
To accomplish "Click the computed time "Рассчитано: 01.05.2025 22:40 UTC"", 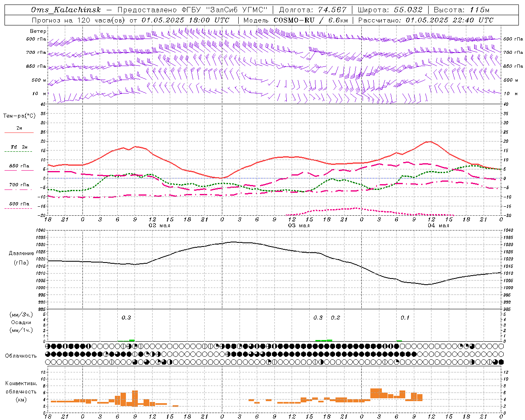I will tap(426, 20).
